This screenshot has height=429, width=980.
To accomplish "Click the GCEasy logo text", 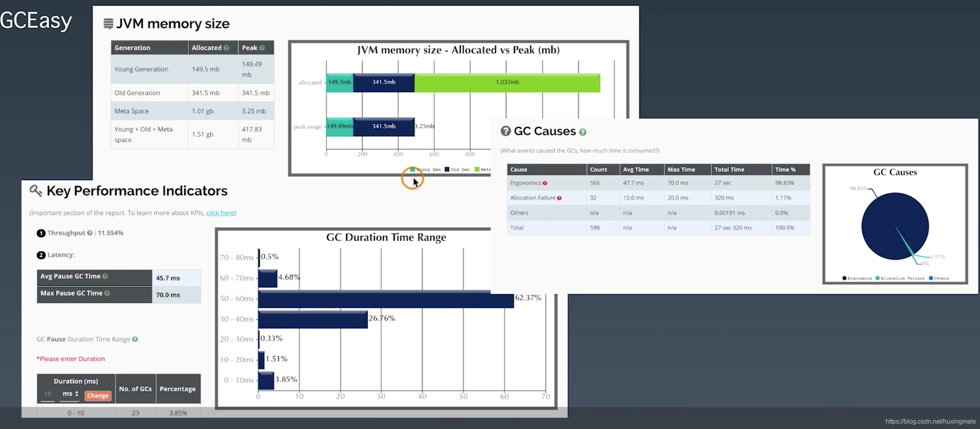I will point(36,21).
